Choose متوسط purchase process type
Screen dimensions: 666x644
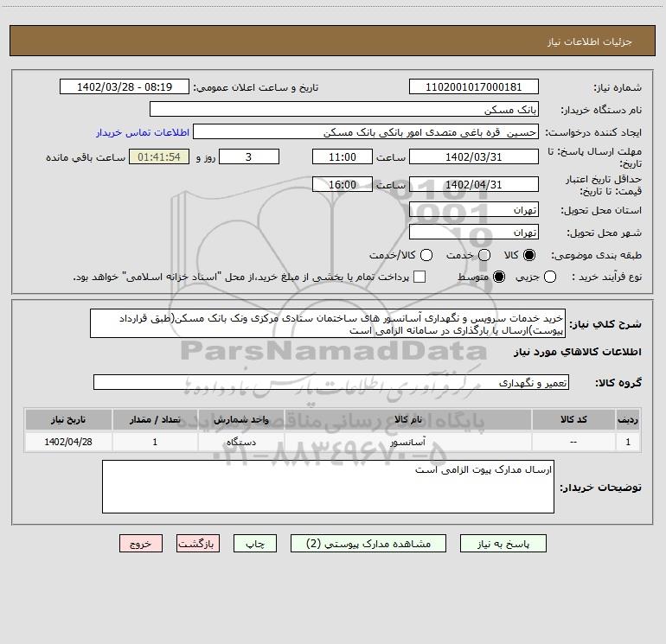499,277
